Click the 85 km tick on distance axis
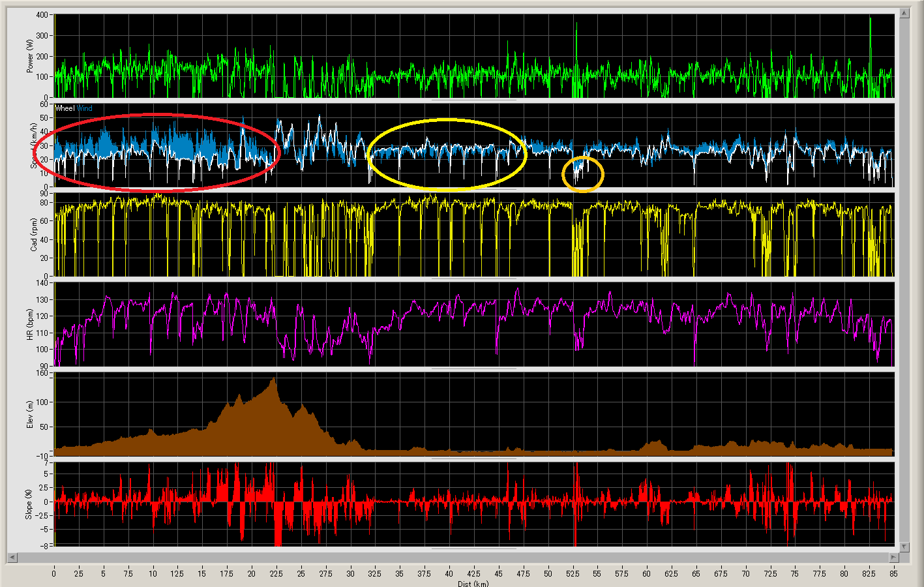Image resolution: width=924 pixels, height=587 pixels. pos(893,574)
